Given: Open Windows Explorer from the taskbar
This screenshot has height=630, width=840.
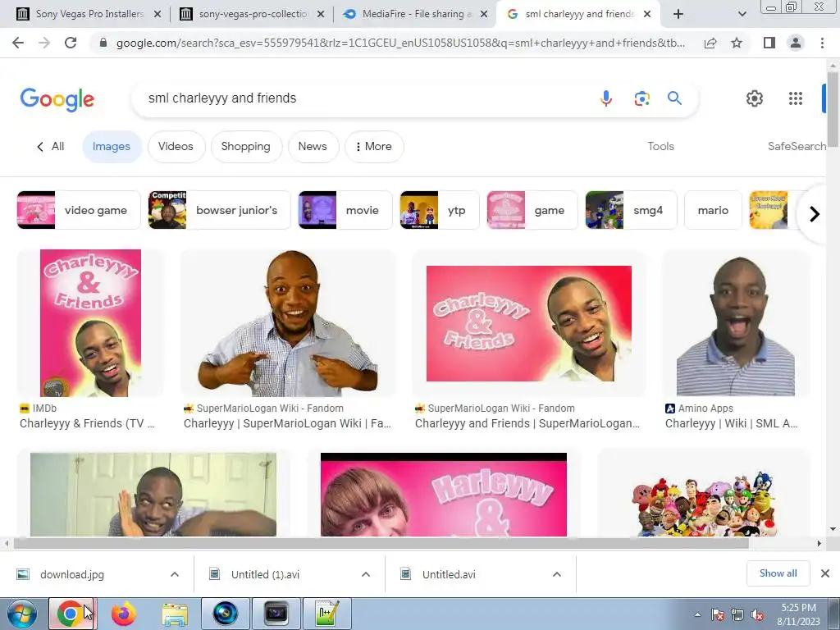Looking at the screenshot, I should tap(175, 614).
